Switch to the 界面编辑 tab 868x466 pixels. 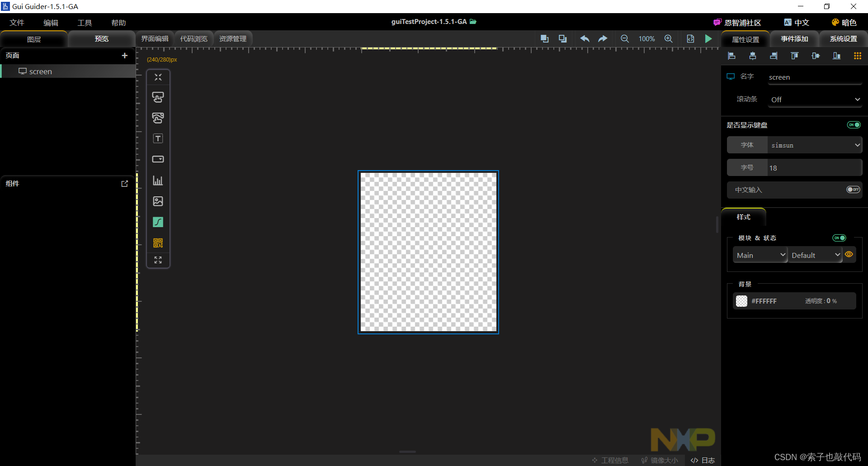pyautogui.click(x=155, y=39)
